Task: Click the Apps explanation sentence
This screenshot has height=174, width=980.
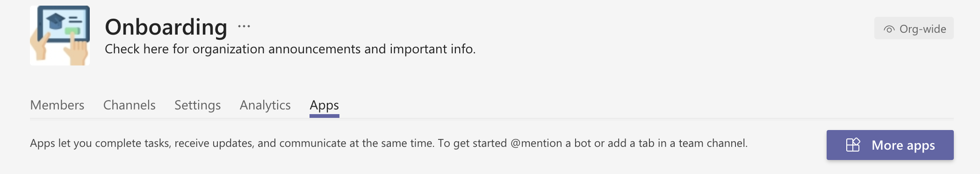Action: pyautogui.click(x=389, y=143)
